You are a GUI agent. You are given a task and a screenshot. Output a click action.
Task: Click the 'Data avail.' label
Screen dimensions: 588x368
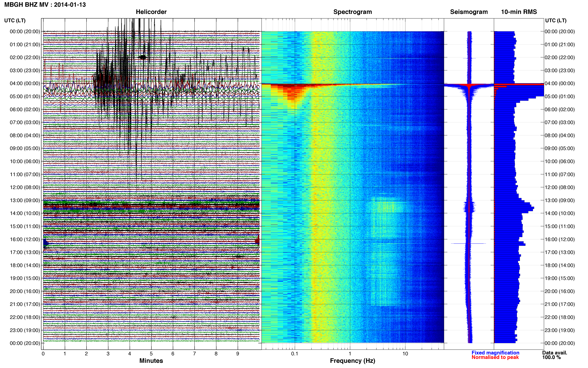pyautogui.click(x=555, y=353)
